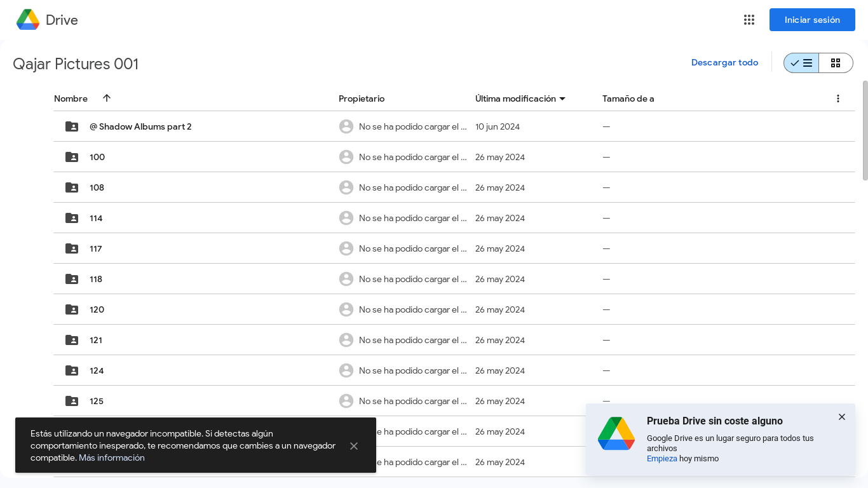Select the folder named 118

click(96, 279)
